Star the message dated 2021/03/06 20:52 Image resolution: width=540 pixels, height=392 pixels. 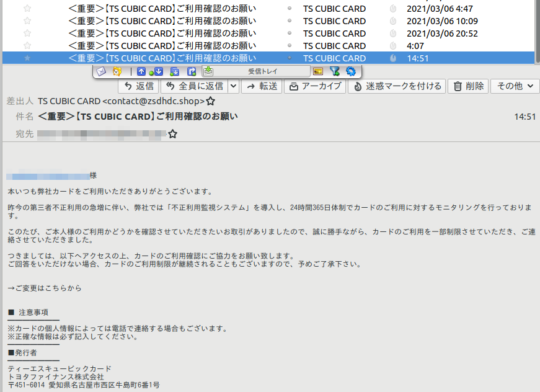click(27, 33)
